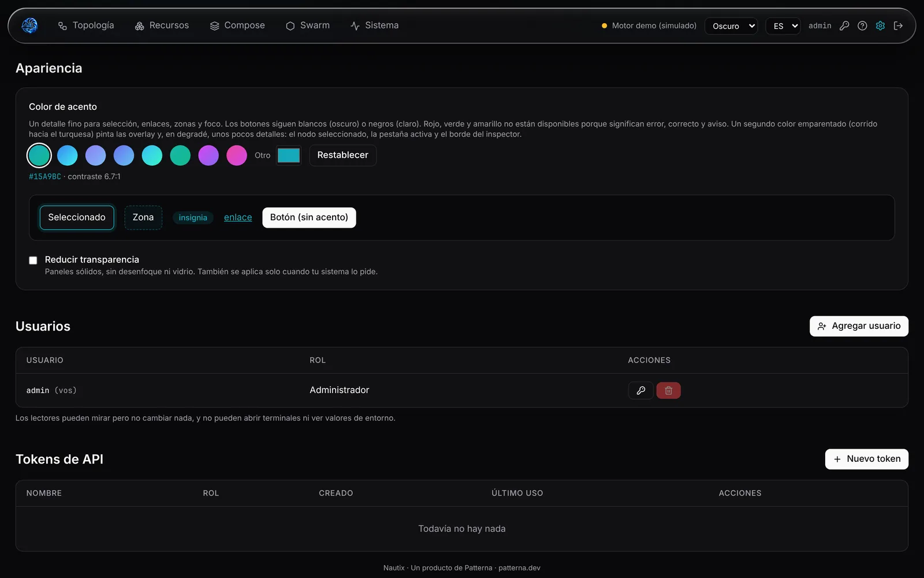924x578 pixels.
Task: Open the Topología tab
Action: tap(86, 25)
